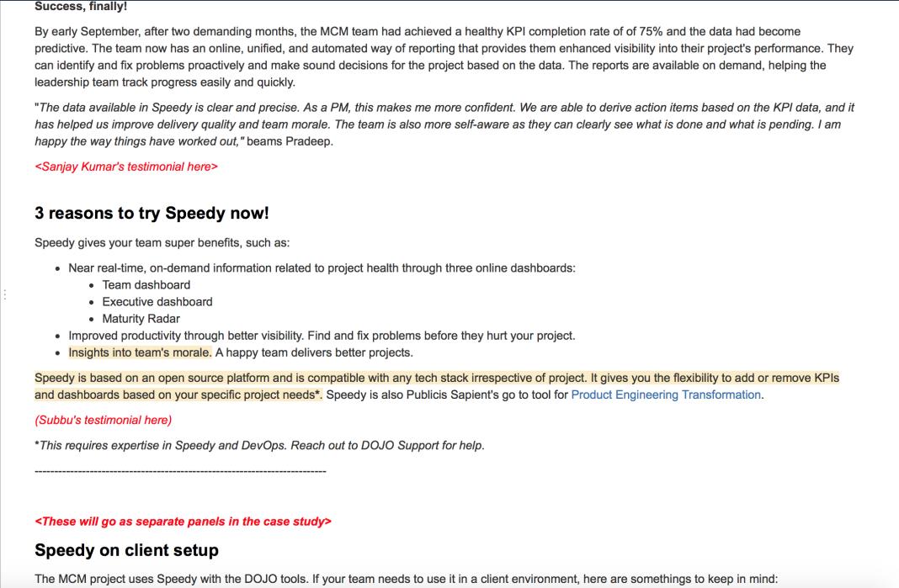899x588 pixels.
Task: Click the red 'separate panels in the case study' note
Action: (x=183, y=522)
